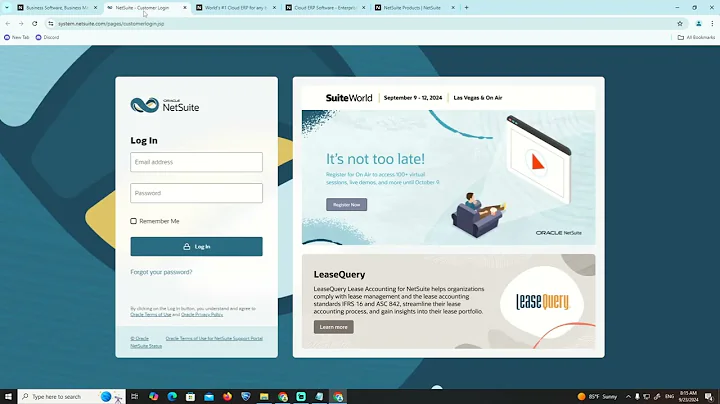This screenshot has width=720, height=404.
Task: Reload the NetSuite login page
Action: pos(34,23)
